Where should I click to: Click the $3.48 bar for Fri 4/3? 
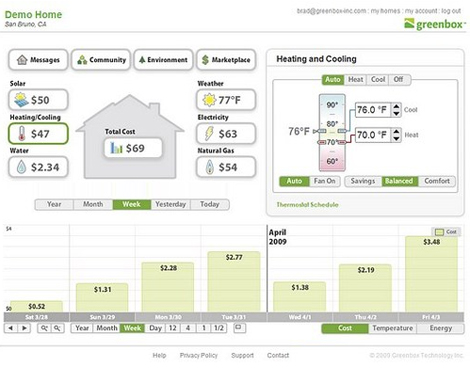click(431, 274)
